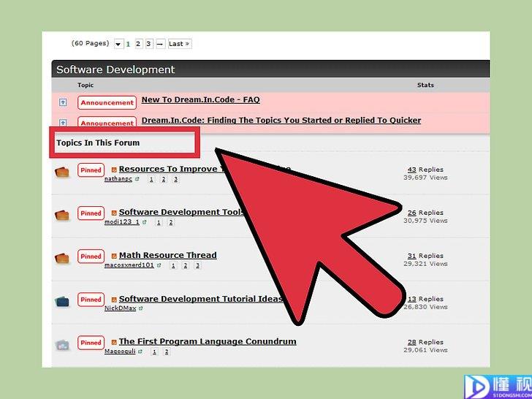The width and height of the screenshot is (532, 399).
Task: Open author profile macosxnerd101
Action: (x=129, y=265)
